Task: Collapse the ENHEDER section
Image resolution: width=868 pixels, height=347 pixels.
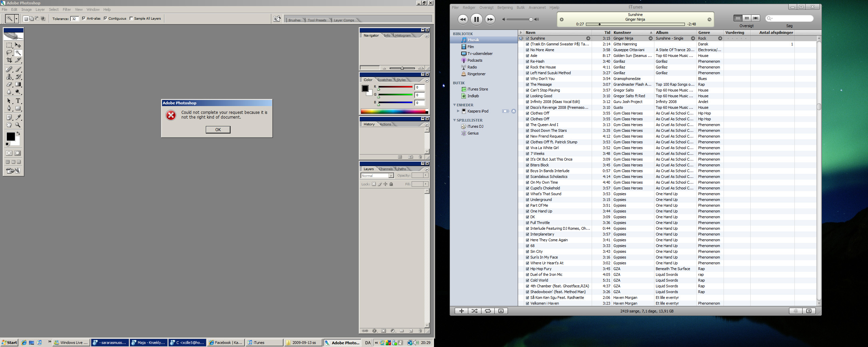Action: tap(454, 105)
